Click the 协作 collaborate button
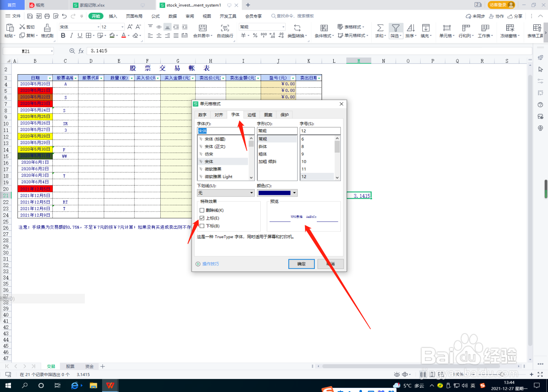The image size is (548, 392). tap(497, 16)
